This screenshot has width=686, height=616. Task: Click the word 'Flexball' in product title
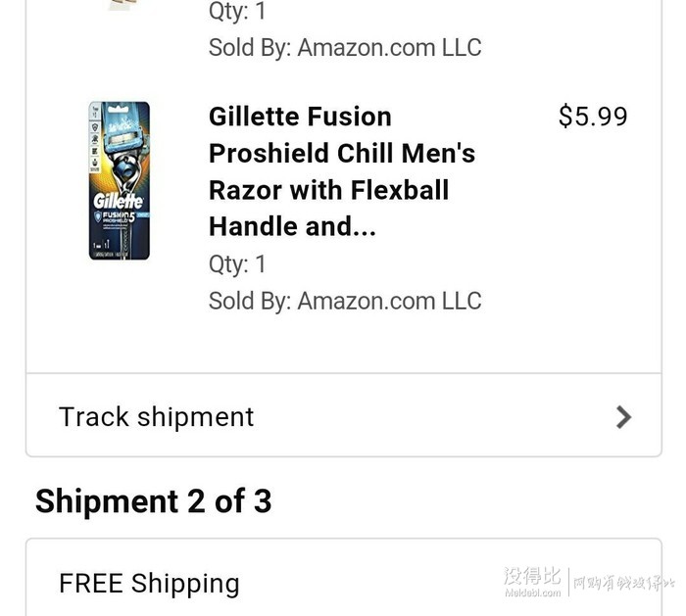[x=400, y=190]
